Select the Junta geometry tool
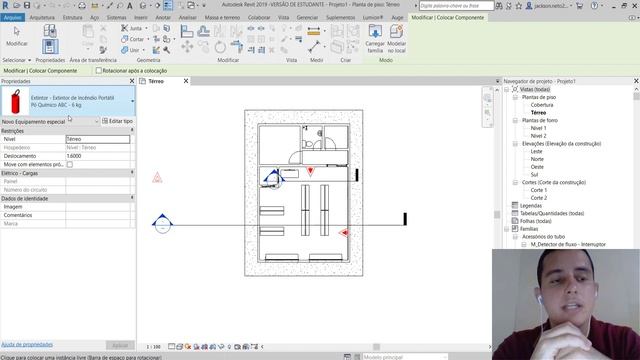Image resolution: width=640 pixels, height=360 pixels. point(131,28)
